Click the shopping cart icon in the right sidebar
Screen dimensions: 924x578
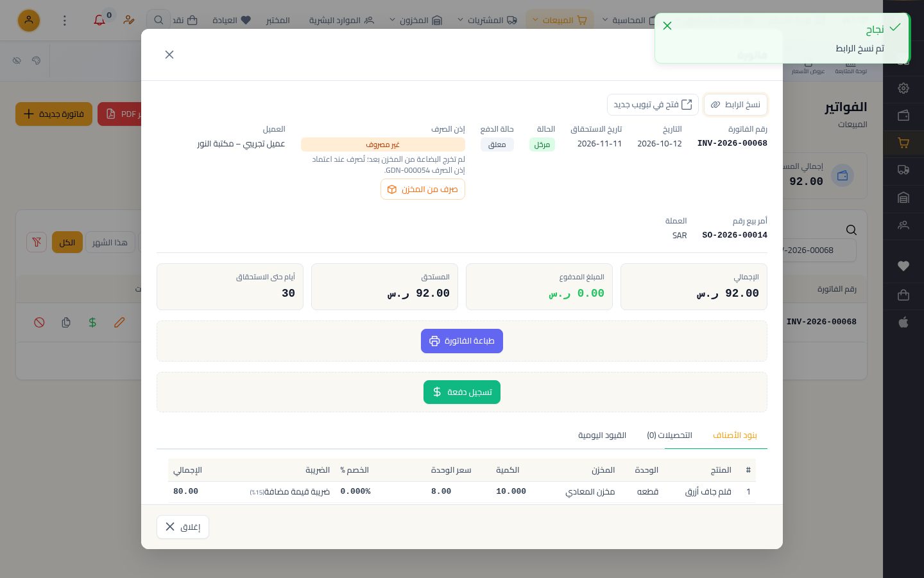tap(903, 143)
